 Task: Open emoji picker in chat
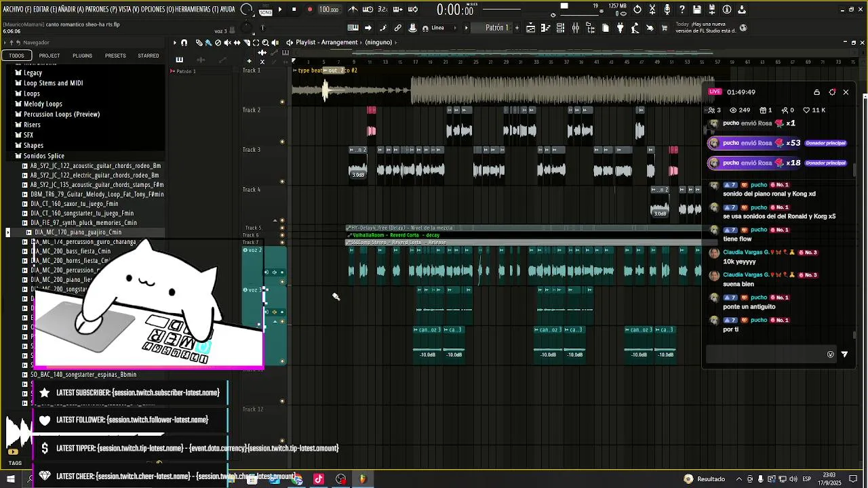830,354
